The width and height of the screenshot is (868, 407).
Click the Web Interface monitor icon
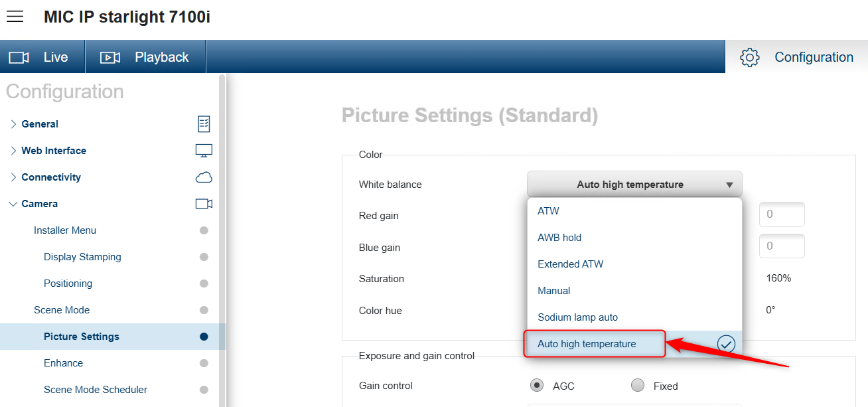[x=204, y=151]
